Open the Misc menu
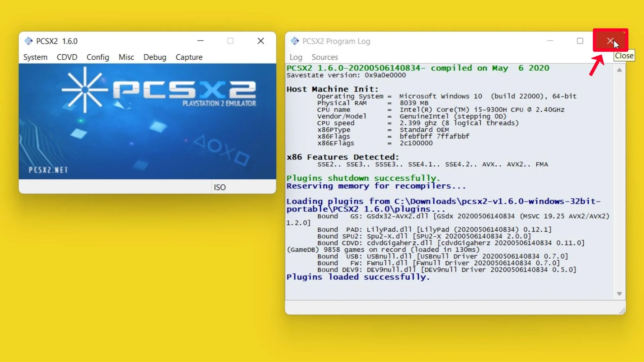The image size is (644, 362). click(x=126, y=57)
